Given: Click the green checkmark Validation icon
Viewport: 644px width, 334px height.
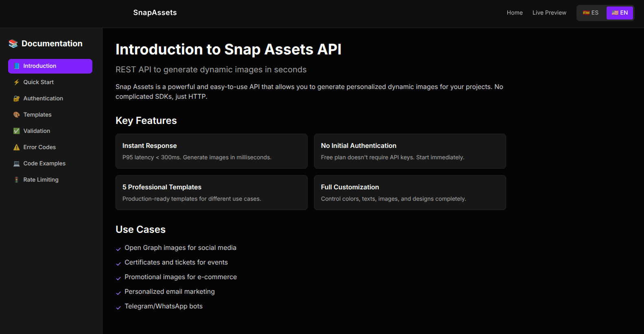Looking at the screenshot, I should point(16,131).
